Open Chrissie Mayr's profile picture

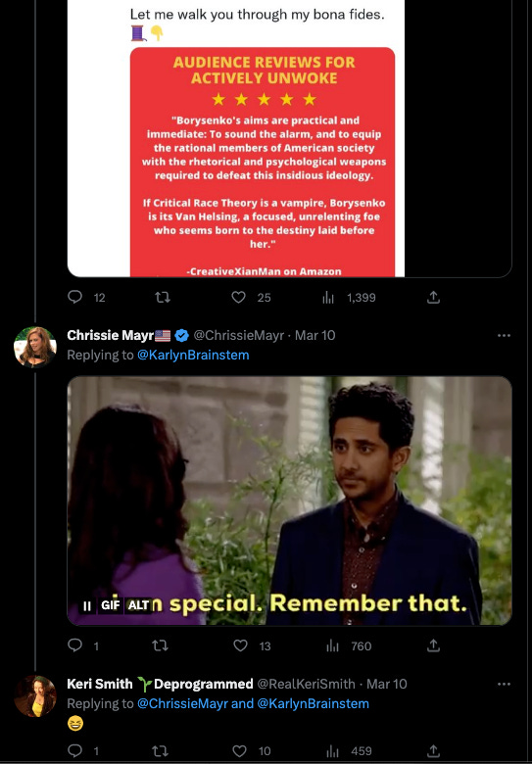pos(35,347)
